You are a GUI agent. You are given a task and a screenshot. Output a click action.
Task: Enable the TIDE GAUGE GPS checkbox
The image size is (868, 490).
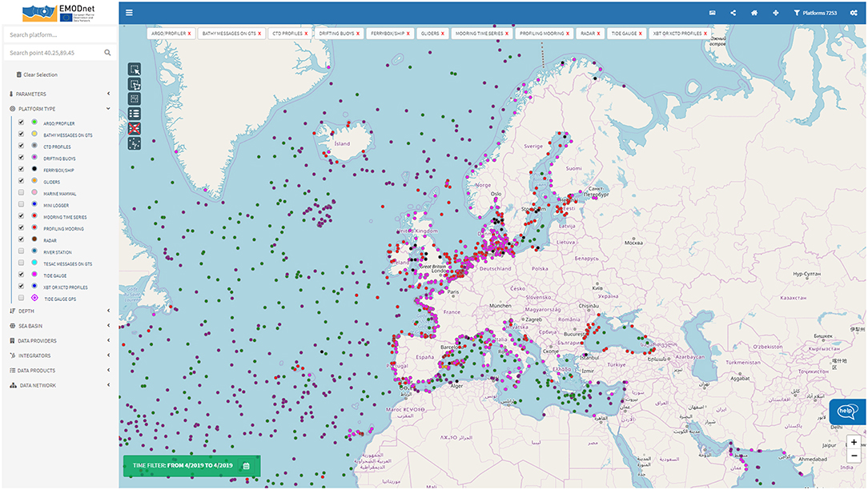pos(21,298)
